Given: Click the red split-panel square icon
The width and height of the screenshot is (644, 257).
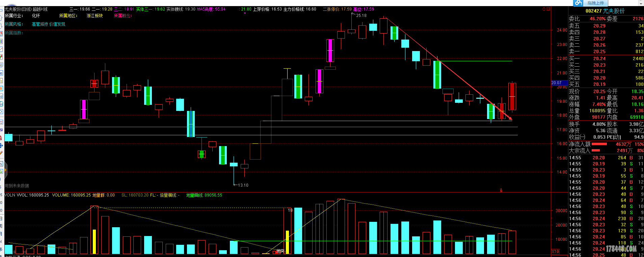Looking at the screenshot, I should point(548,9).
